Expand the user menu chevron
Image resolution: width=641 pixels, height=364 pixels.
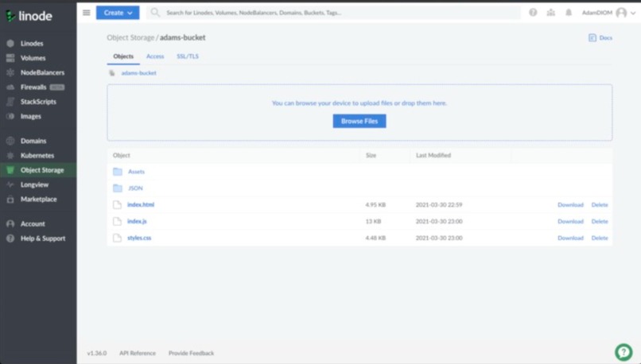click(x=633, y=13)
